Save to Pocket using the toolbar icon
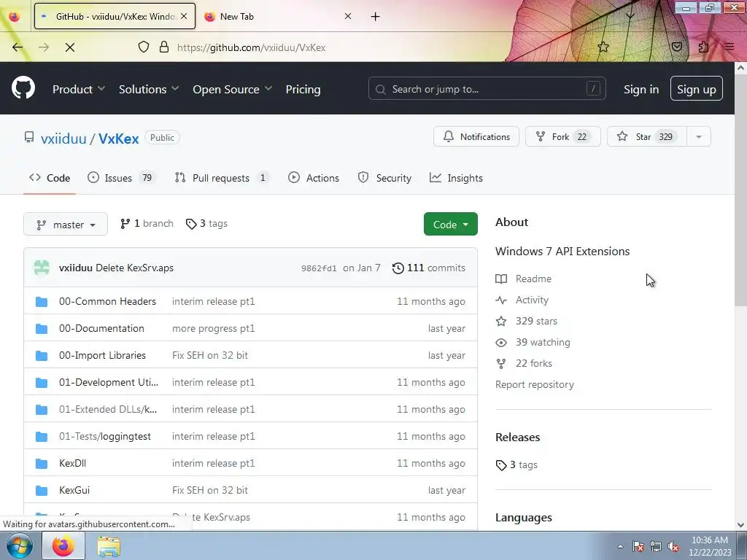This screenshot has width=747, height=560. [x=676, y=47]
